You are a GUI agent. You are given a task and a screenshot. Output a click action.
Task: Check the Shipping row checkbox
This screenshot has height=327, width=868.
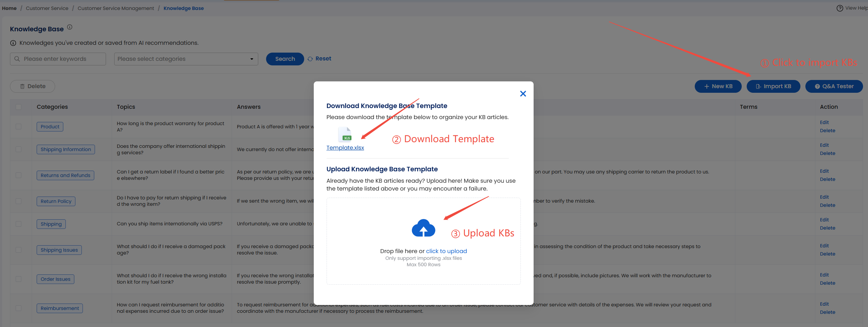coord(18,224)
